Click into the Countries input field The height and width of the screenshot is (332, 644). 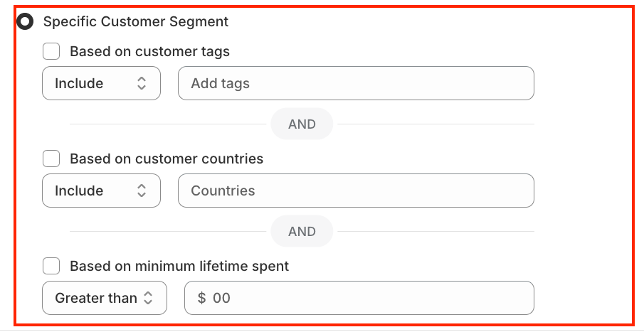(356, 191)
